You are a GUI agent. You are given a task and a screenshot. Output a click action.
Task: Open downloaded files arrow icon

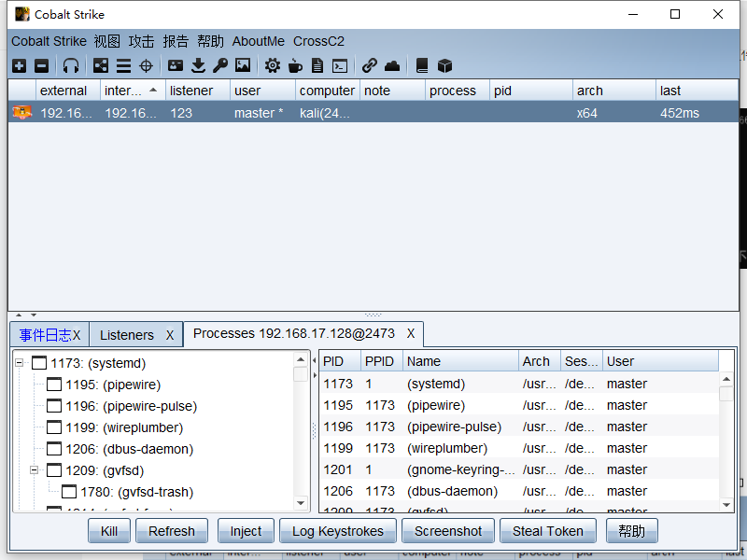click(x=198, y=65)
